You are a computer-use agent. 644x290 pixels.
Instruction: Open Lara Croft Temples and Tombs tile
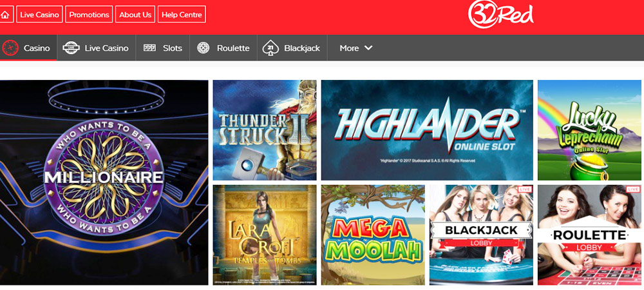coord(265,235)
